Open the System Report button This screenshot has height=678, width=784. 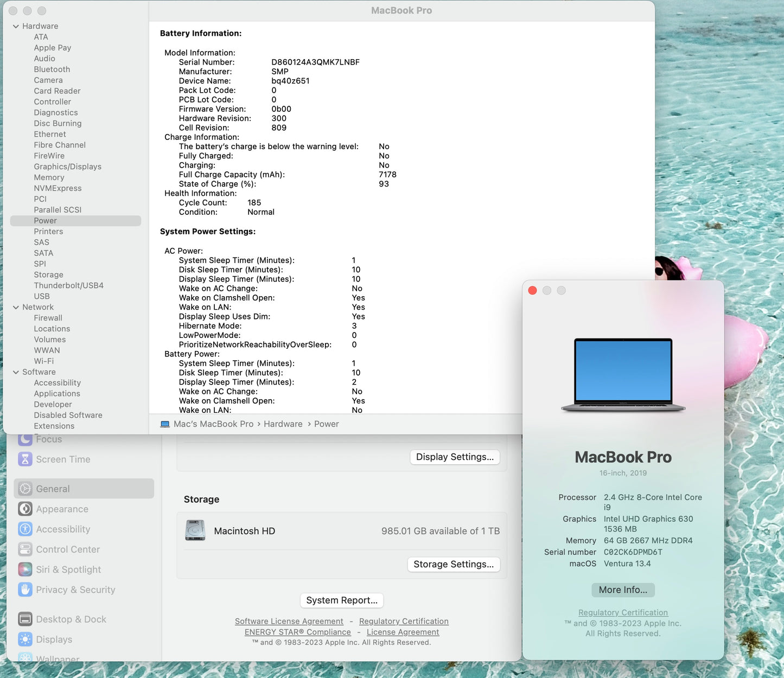pos(341,600)
